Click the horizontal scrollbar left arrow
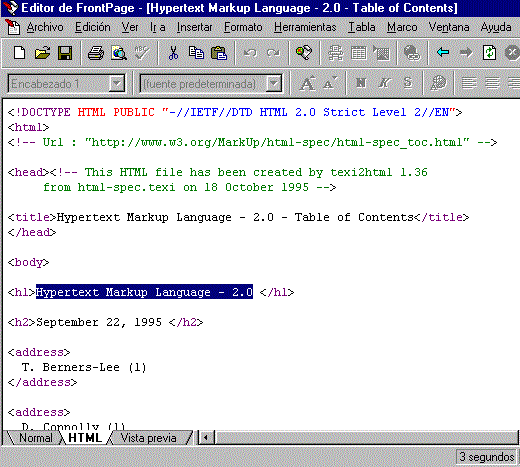Viewport: 520px width, 467px height. click(206, 437)
